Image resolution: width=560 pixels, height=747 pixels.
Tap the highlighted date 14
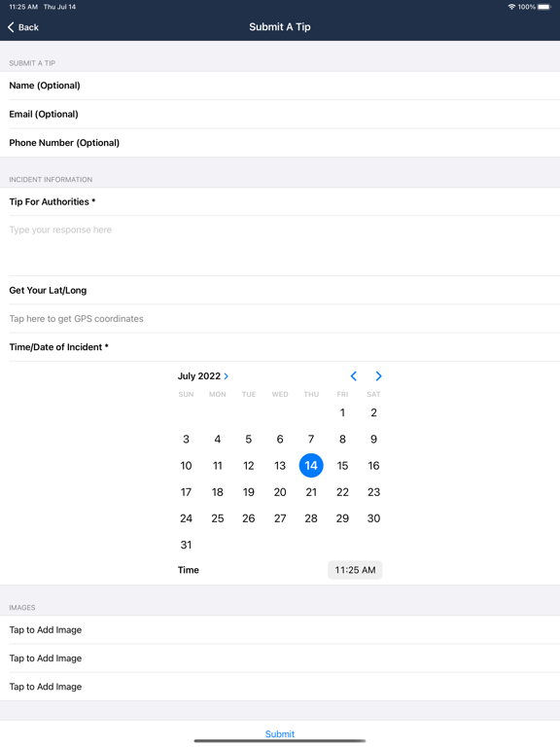311,466
